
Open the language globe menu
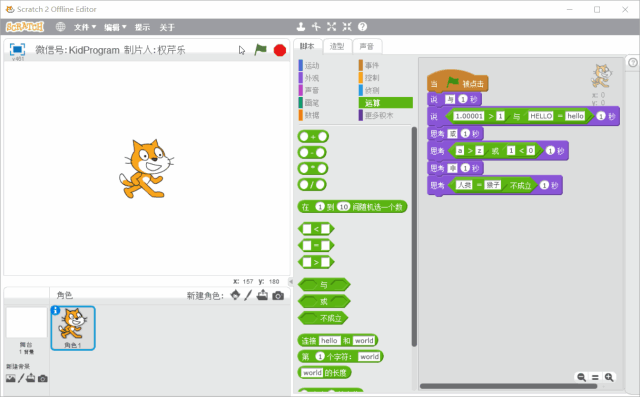pyautogui.click(x=60, y=27)
